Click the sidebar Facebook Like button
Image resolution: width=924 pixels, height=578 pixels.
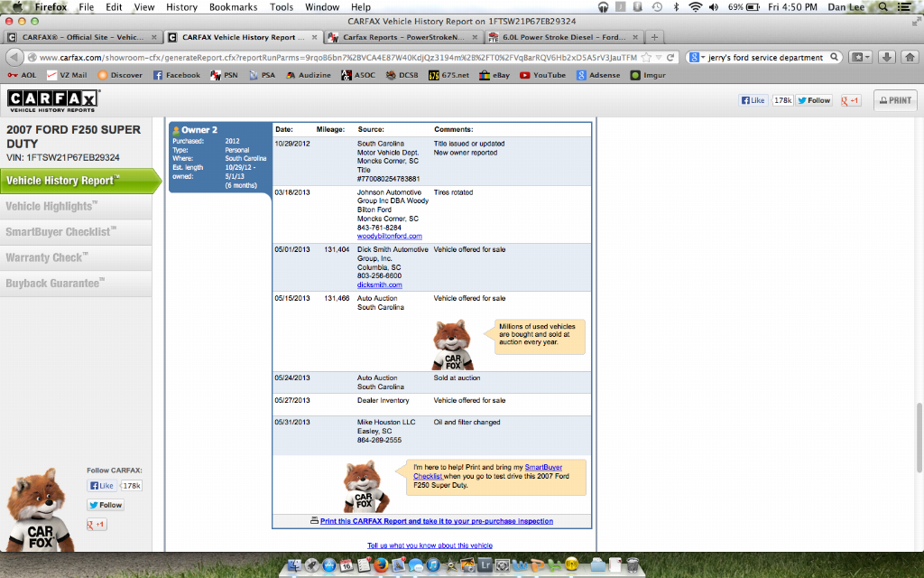[101, 485]
